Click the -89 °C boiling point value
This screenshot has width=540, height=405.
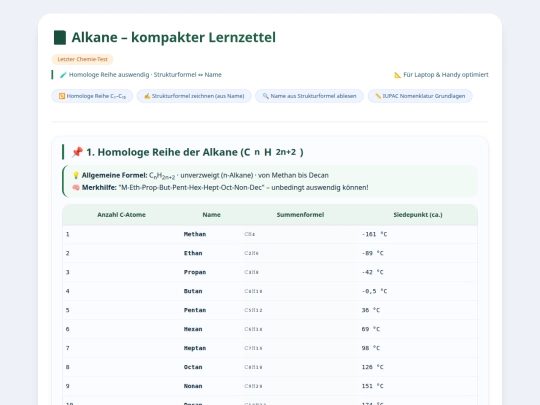(373, 253)
